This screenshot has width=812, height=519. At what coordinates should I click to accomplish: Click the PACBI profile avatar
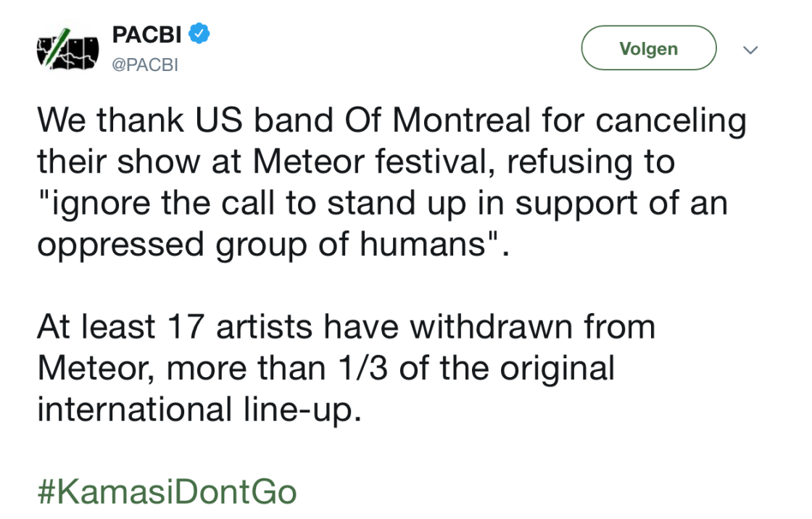tap(67, 49)
